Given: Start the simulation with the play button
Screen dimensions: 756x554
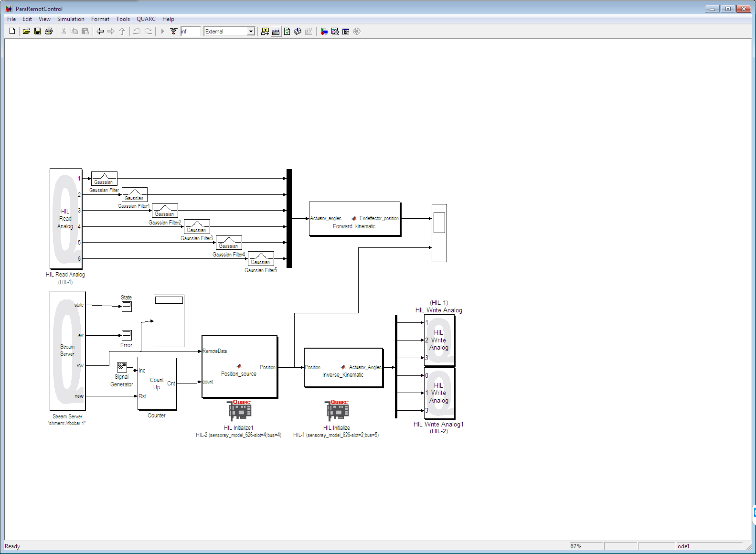Looking at the screenshot, I should pyautogui.click(x=162, y=32).
